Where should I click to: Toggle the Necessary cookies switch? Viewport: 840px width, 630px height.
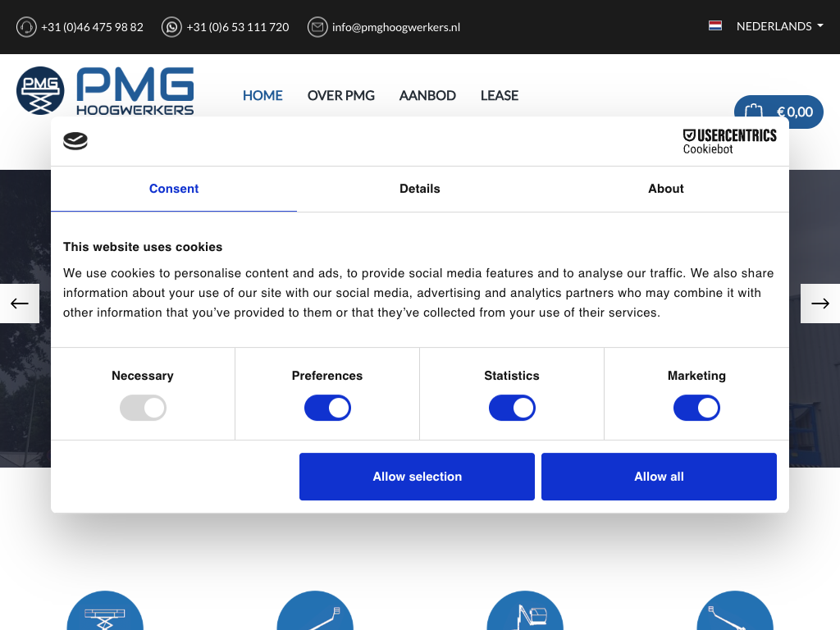point(143,408)
